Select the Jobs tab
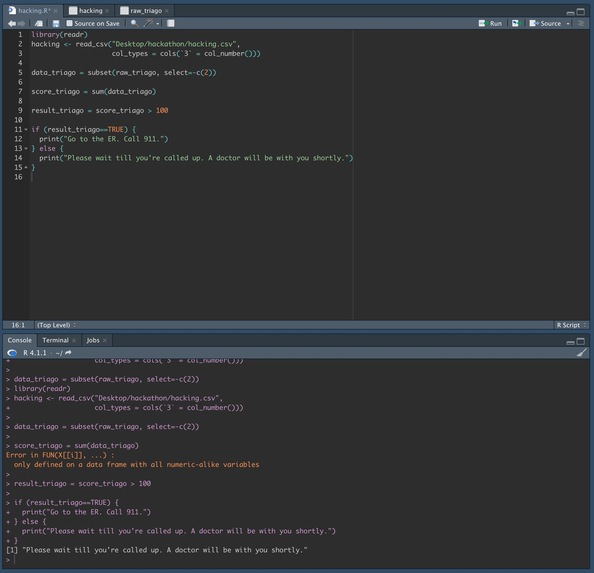The width and height of the screenshot is (594, 573). [93, 340]
